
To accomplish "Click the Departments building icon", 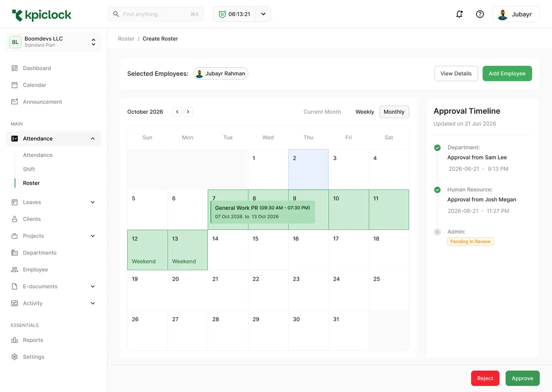I will click(x=15, y=252).
